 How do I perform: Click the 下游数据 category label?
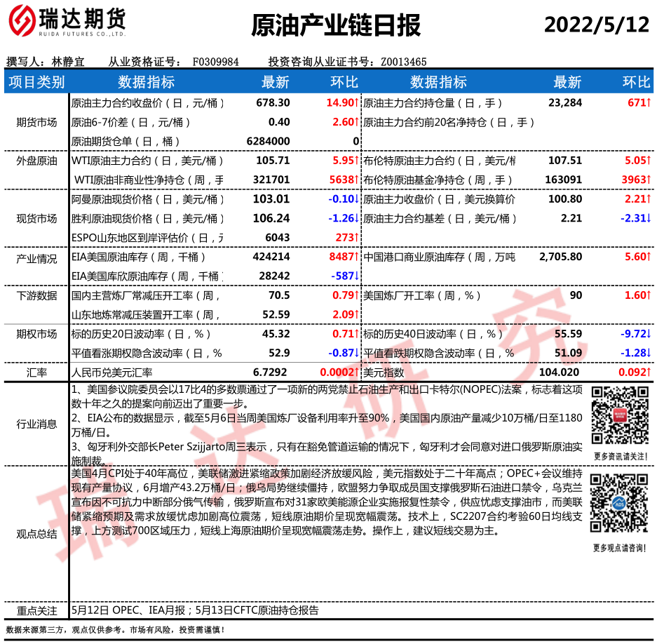(36, 295)
